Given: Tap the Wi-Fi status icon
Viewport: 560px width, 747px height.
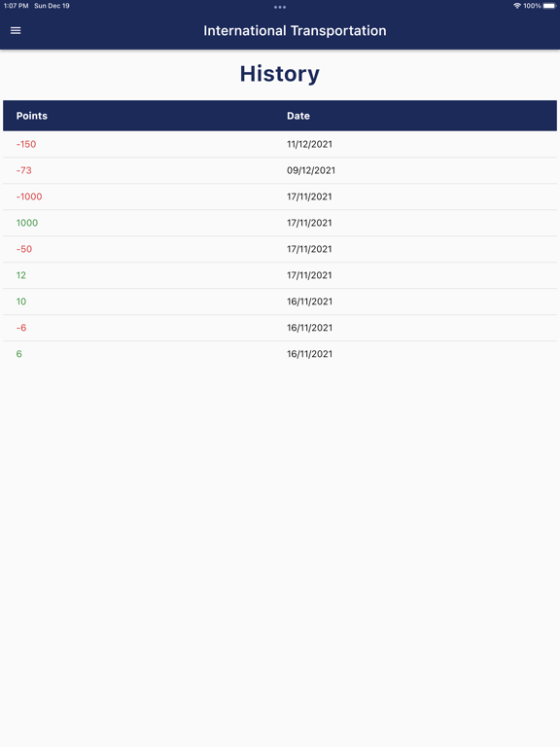Looking at the screenshot, I should (517, 6).
